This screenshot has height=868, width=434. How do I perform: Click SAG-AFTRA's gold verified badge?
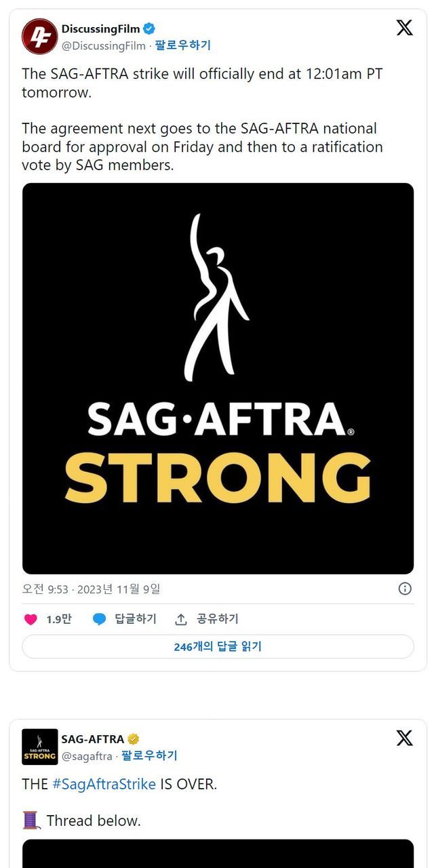pyautogui.click(x=134, y=739)
